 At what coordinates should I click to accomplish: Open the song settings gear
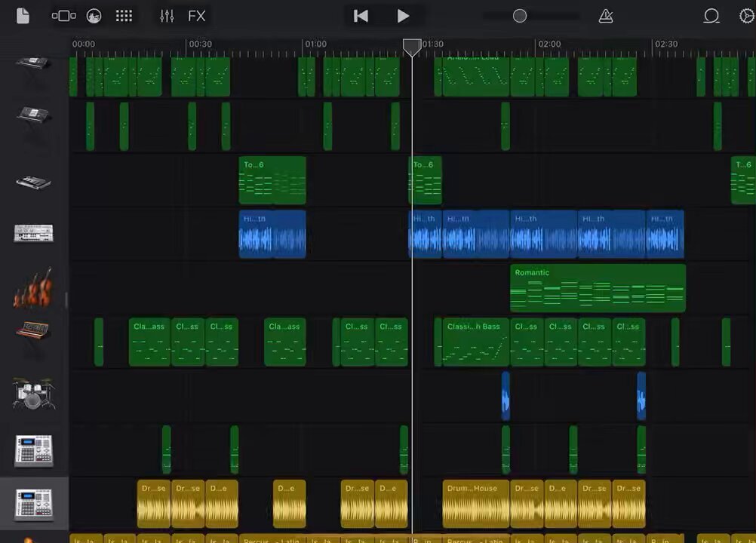point(746,16)
